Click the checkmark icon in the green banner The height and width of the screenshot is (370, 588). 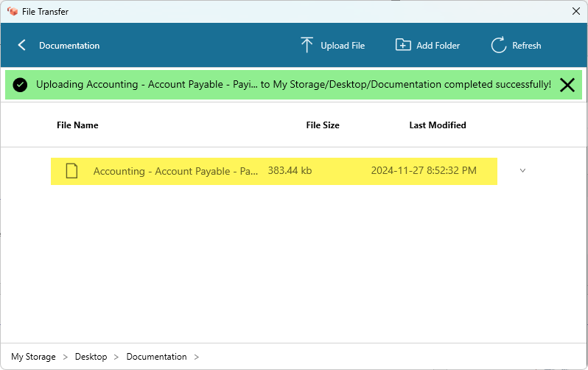[20, 85]
